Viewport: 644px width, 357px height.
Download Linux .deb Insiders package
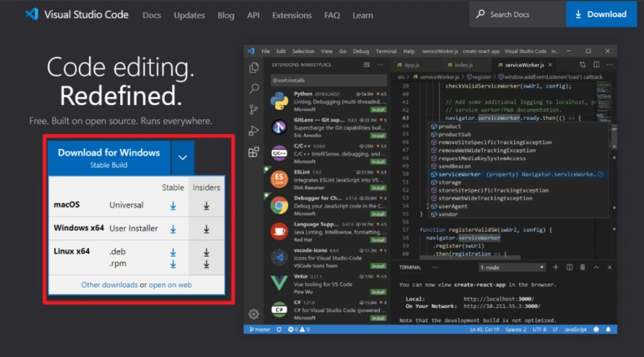click(x=206, y=252)
